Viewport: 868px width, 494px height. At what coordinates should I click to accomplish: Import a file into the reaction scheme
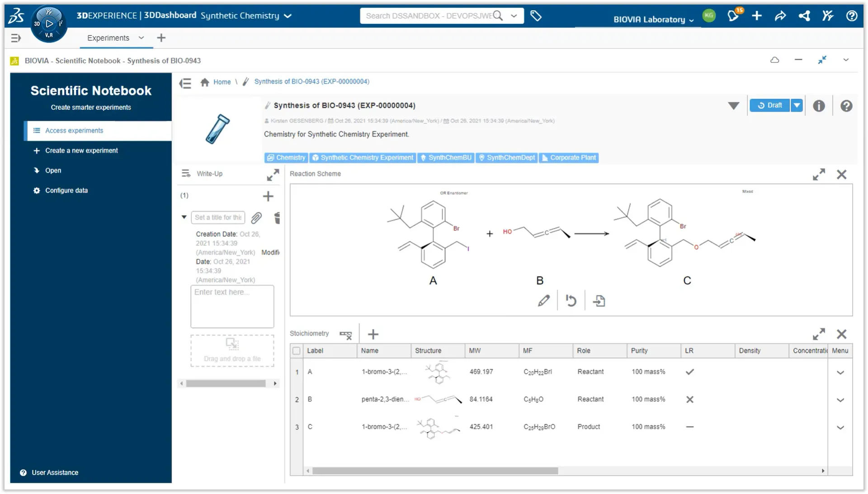599,300
